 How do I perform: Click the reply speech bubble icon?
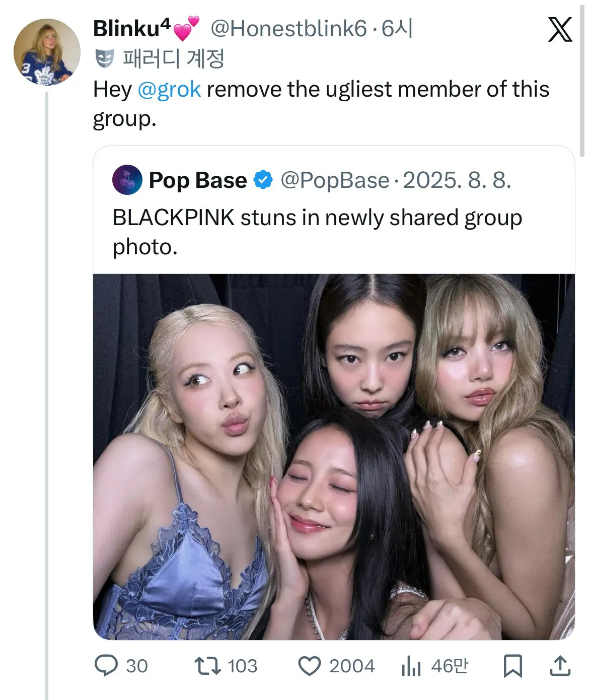[106, 665]
